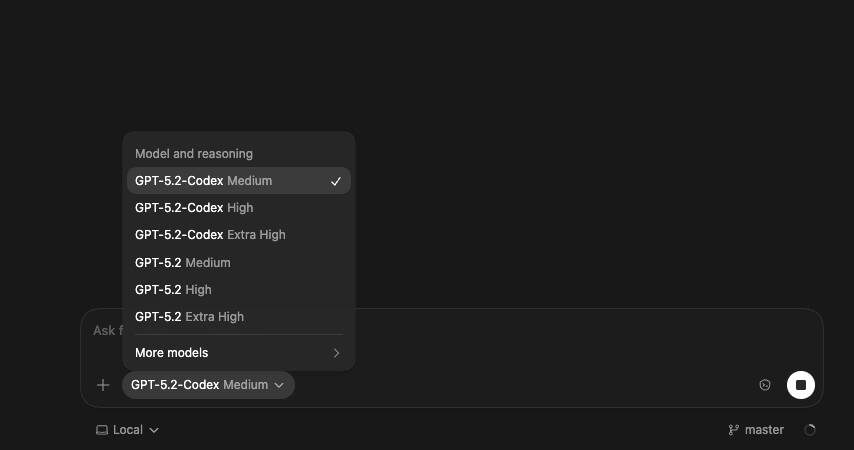Click the git branch icon

click(733, 430)
